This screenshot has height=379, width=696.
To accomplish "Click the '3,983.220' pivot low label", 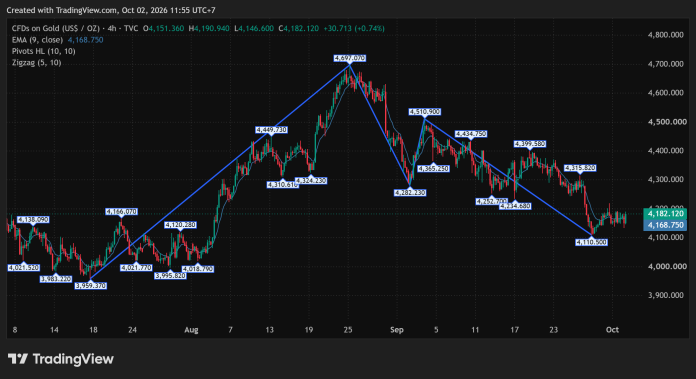I will (x=55, y=279).
